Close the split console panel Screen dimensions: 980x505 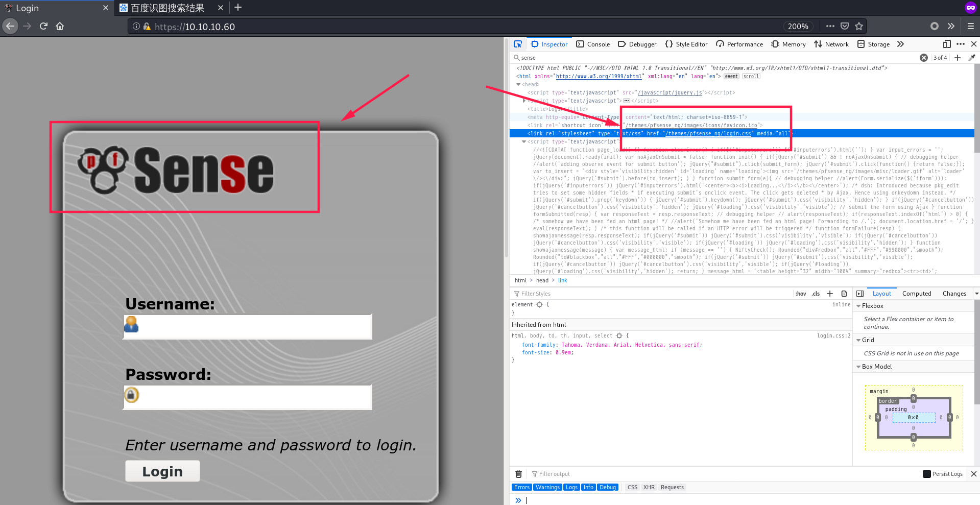click(x=974, y=474)
